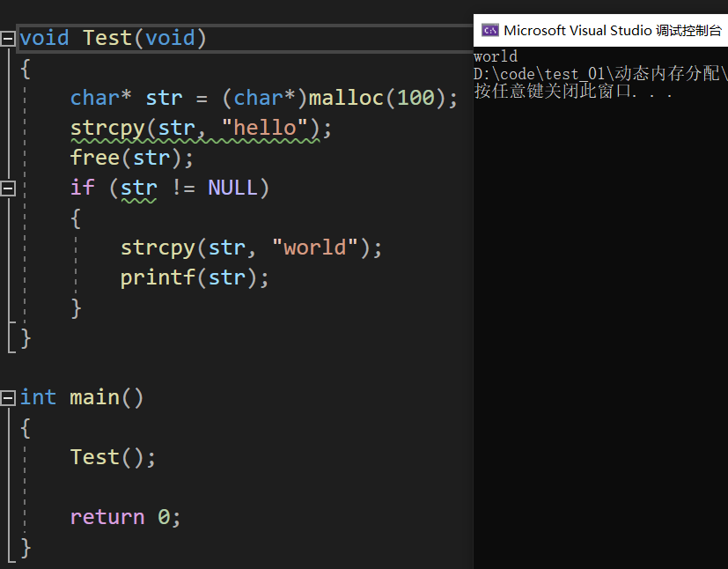Collapse the void Test function block
The height and width of the screenshot is (569, 728).
8,39
